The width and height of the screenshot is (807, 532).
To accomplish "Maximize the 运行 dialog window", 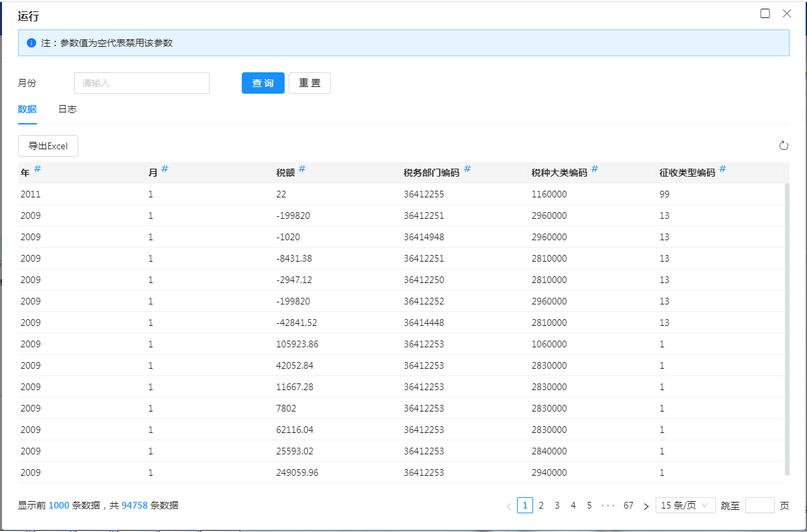I will pyautogui.click(x=765, y=13).
